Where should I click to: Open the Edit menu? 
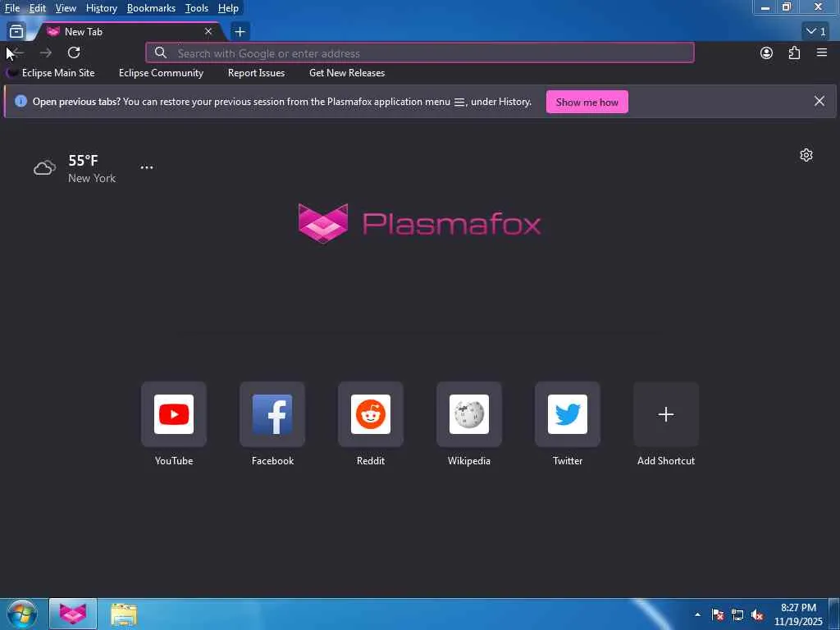pos(37,8)
